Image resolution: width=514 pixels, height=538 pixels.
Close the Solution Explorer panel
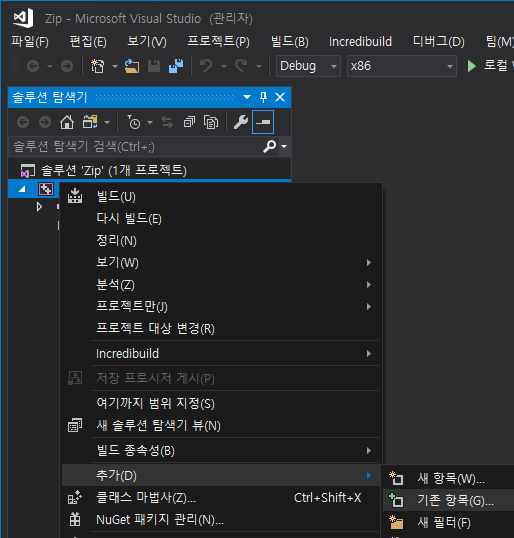[280, 97]
